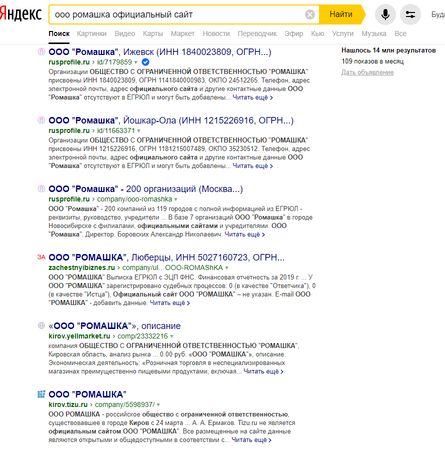Click the Найти search button
Image resolution: width=445 pixels, height=451 pixels.
click(341, 14)
